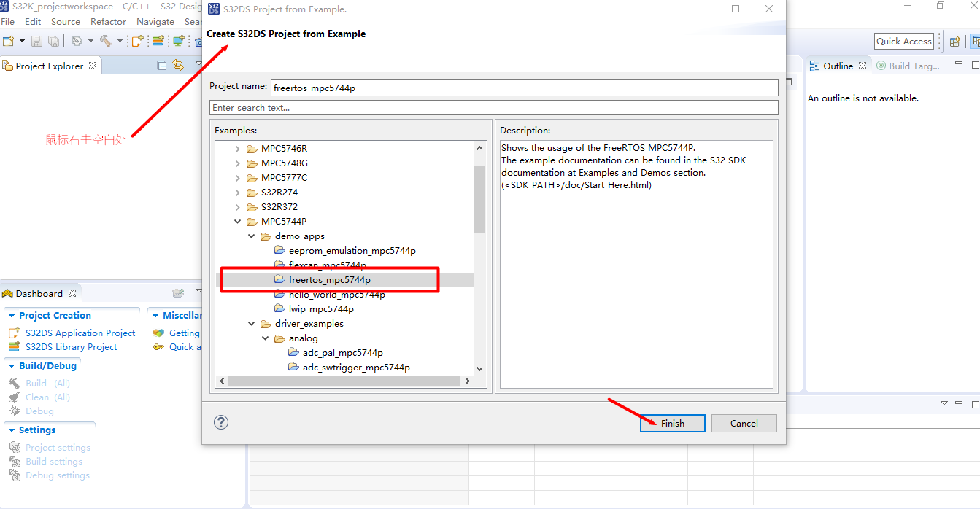Select adc_swtrigger_mpc5744p example
The height and width of the screenshot is (509, 980).
click(356, 368)
